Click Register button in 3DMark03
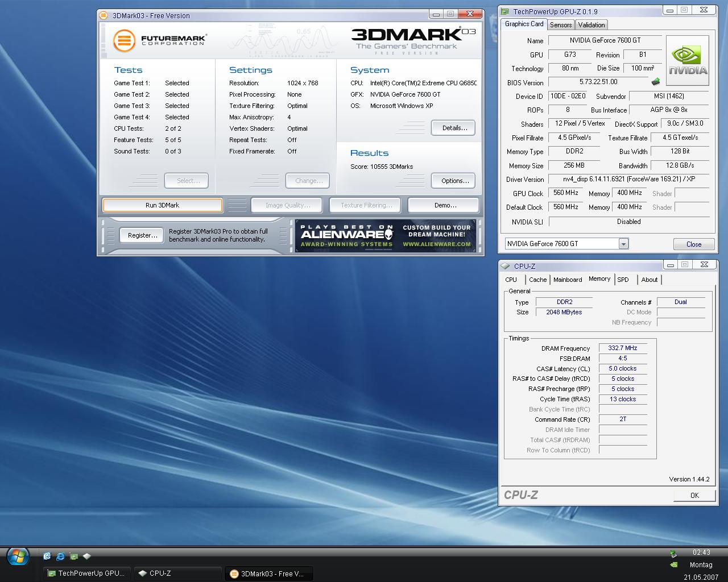 (x=142, y=235)
